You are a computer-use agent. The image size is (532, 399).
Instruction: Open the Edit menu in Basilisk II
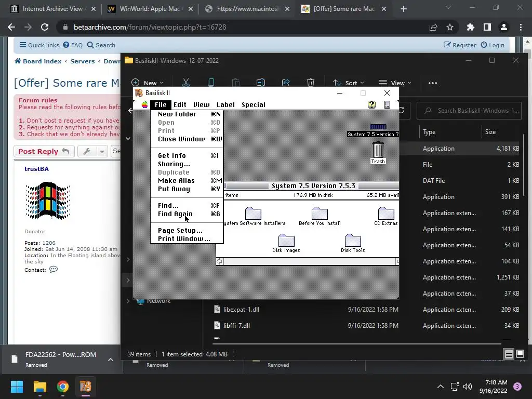tap(180, 105)
